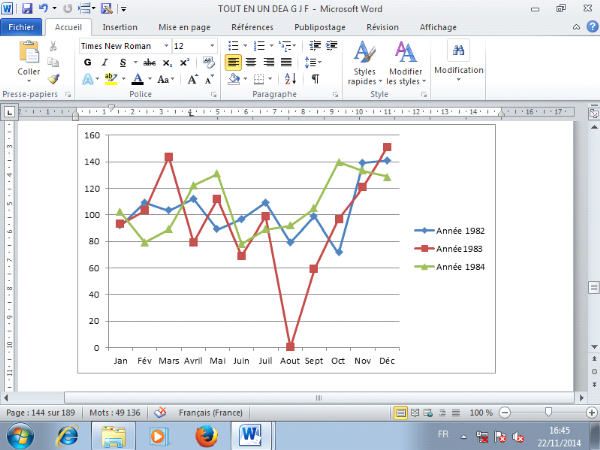The height and width of the screenshot is (450, 600).
Task: Toggle underline formatting with S button
Action: [119, 62]
